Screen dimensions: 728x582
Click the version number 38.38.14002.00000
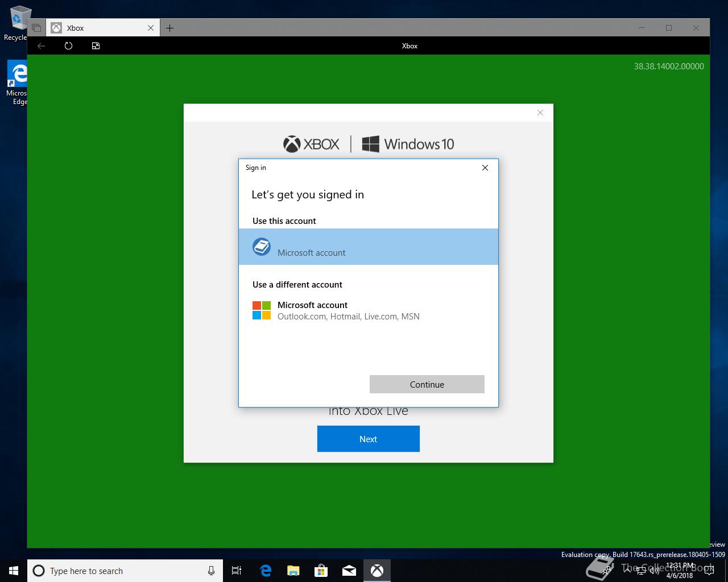pyautogui.click(x=669, y=66)
